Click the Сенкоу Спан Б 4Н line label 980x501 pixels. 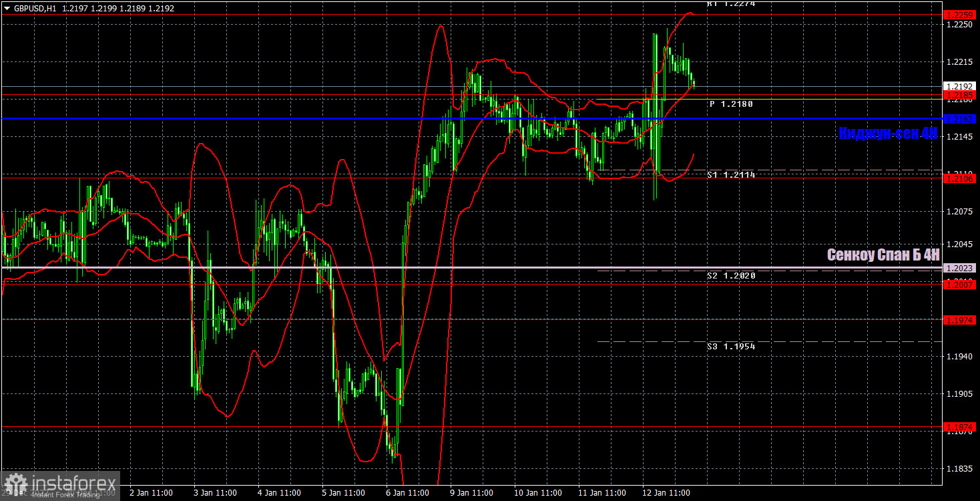(883, 255)
